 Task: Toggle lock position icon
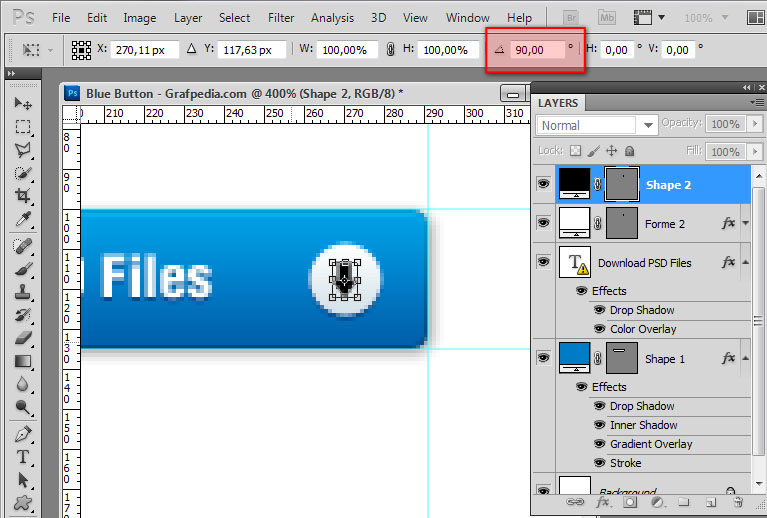[611, 151]
